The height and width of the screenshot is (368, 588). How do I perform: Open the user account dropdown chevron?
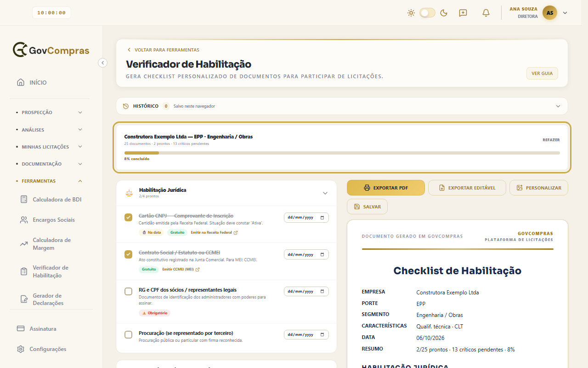click(x=565, y=13)
